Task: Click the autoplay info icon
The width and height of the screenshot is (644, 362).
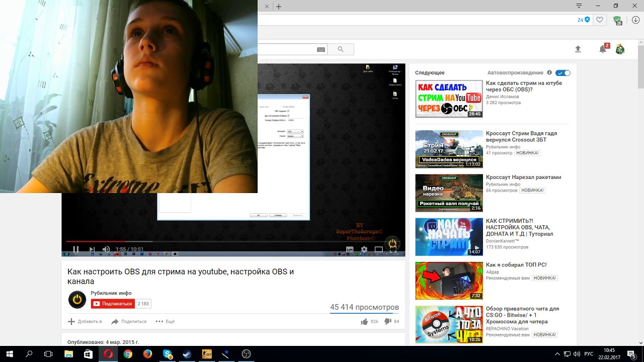Action: coord(549,72)
